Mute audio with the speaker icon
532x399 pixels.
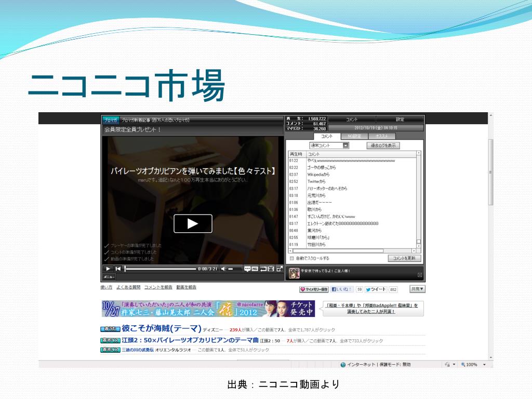223,269
